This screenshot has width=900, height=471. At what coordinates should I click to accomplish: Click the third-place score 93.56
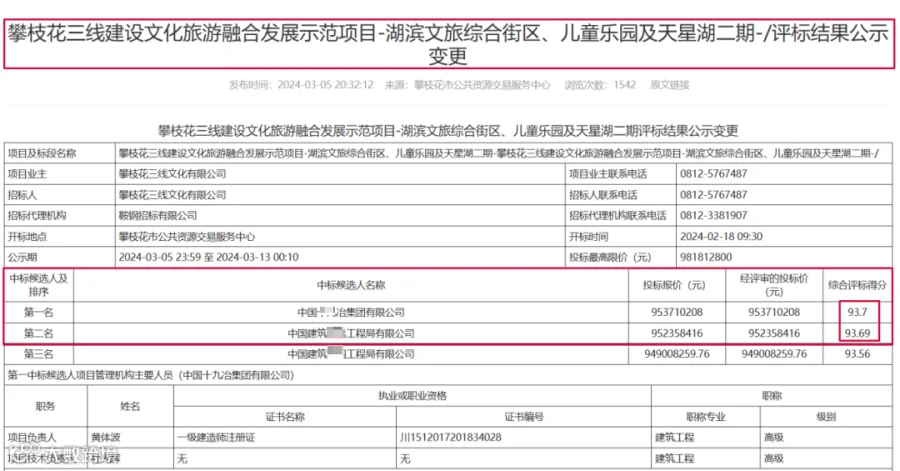857,354
